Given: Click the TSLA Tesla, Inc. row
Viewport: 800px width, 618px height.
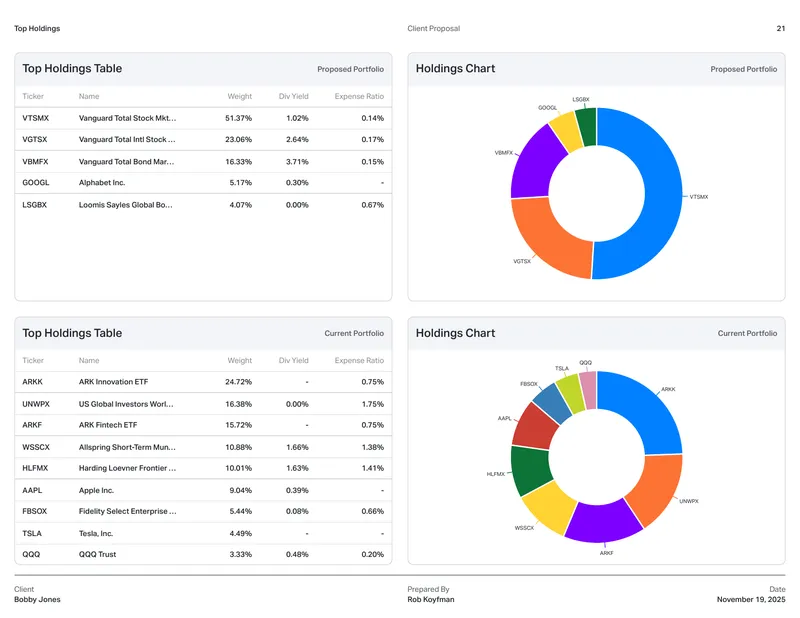Looking at the screenshot, I should click(203, 533).
